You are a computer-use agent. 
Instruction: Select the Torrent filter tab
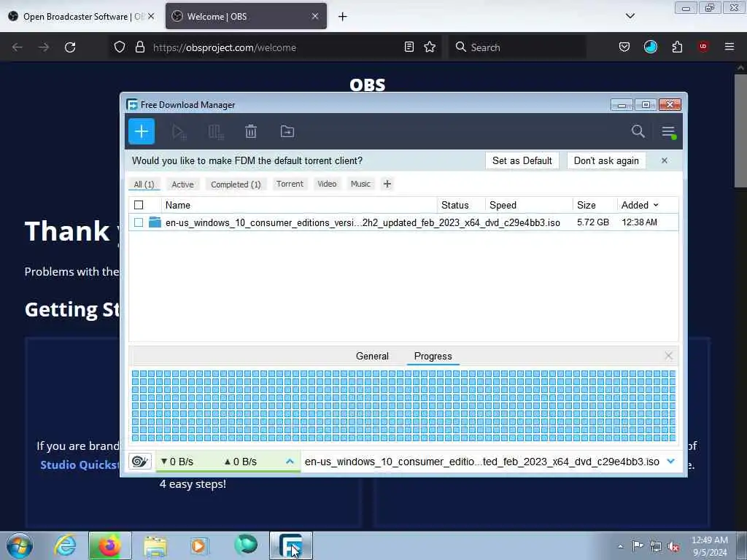[290, 184]
